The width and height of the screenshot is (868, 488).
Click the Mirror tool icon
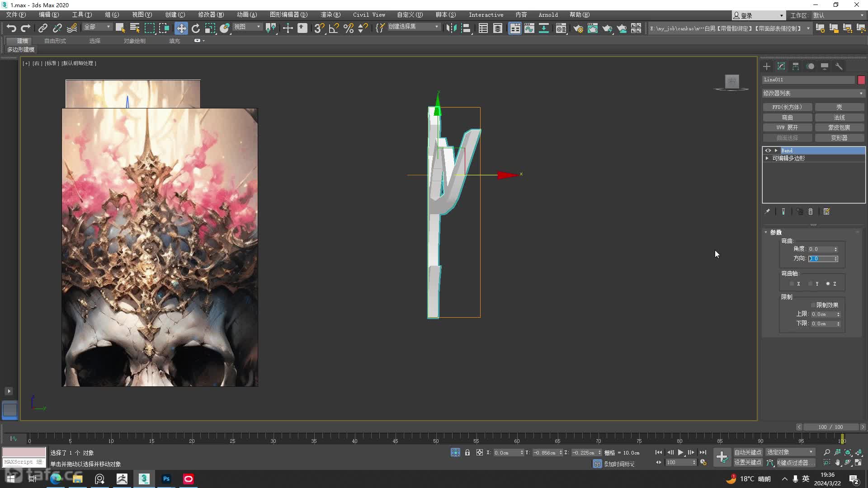(451, 28)
